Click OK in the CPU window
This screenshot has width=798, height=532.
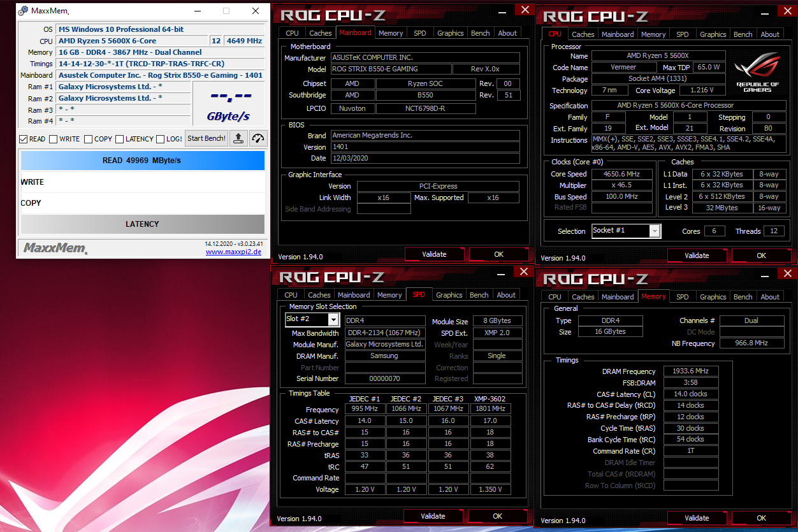coord(761,255)
